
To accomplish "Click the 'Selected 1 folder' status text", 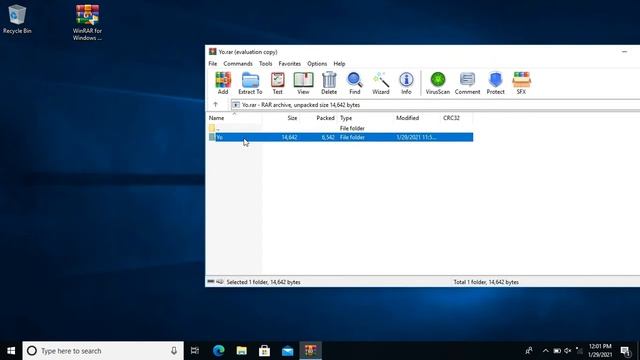I will point(263,282).
